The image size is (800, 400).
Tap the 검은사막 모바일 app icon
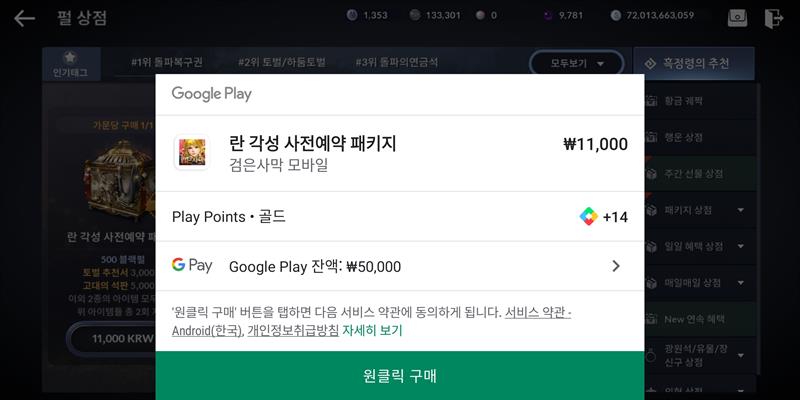(191, 152)
